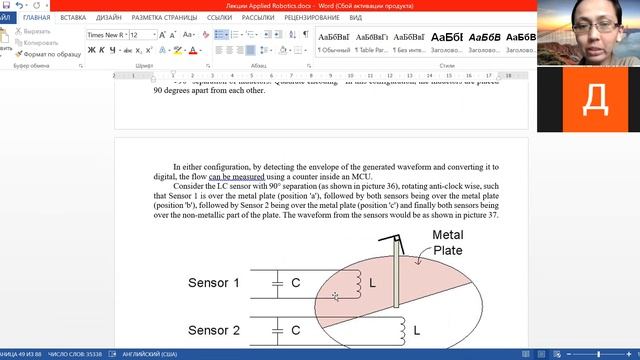
Task: Click the multilevel list icon
Action: click(x=250, y=35)
